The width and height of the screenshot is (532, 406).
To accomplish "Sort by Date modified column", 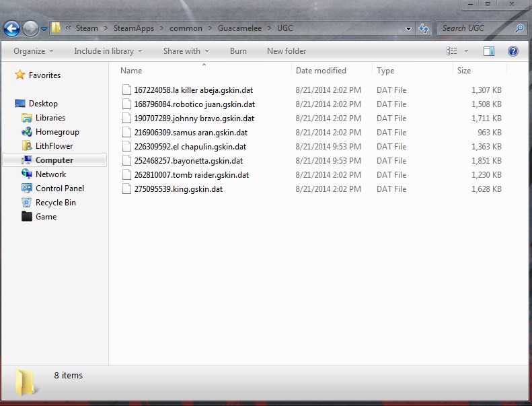I will coord(321,71).
